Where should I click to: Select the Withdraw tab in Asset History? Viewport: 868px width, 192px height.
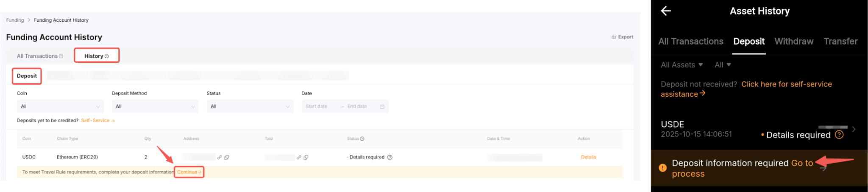pos(793,41)
